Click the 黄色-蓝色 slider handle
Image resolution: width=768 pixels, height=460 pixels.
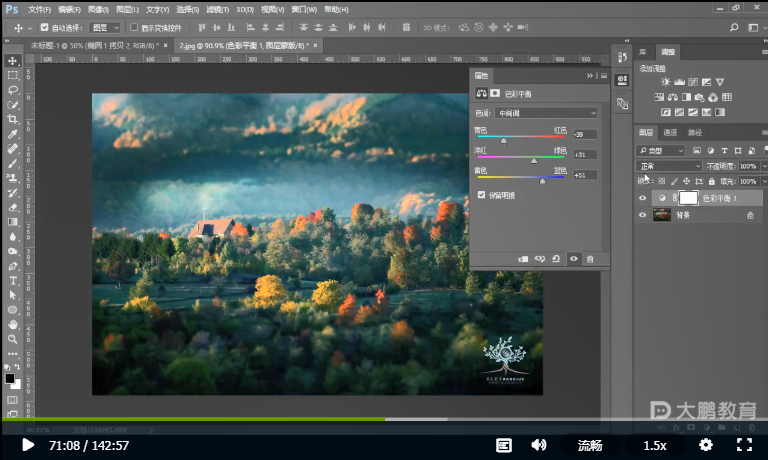tap(542, 181)
